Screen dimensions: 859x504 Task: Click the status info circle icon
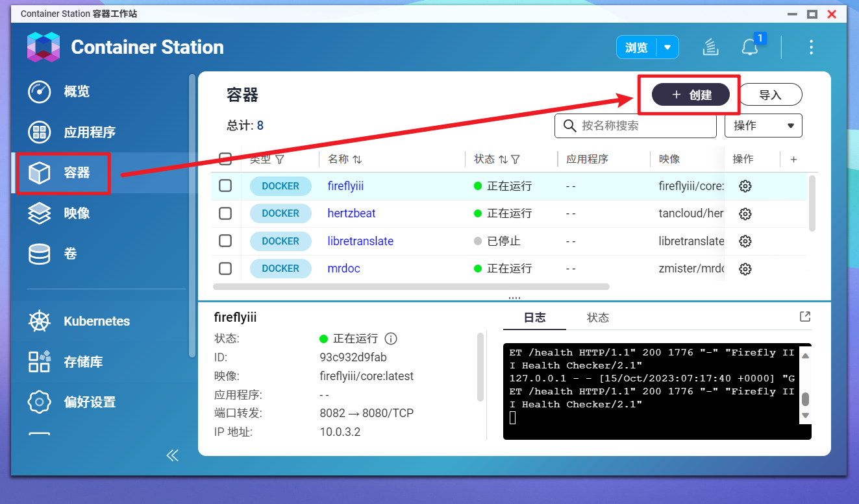tap(391, 339)
